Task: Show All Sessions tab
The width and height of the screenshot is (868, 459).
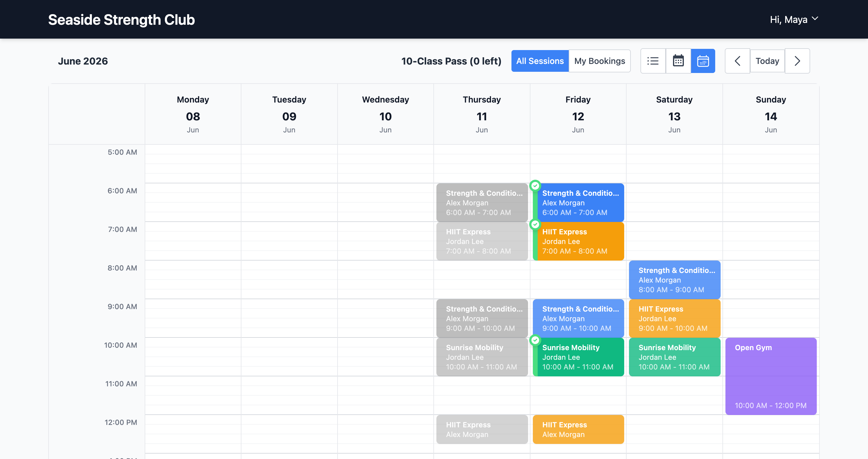Action: tap(540, 61)
